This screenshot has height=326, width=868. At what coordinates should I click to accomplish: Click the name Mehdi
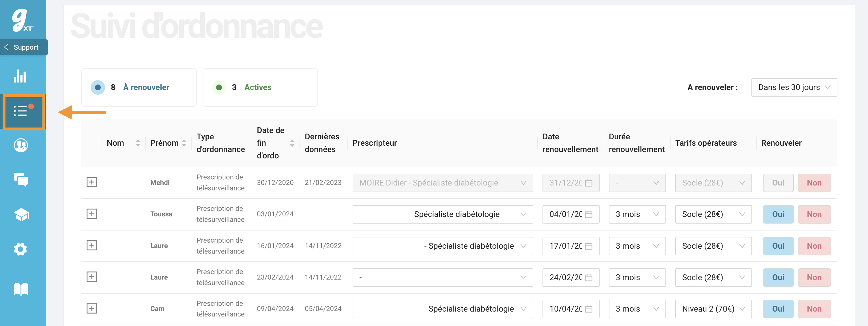(160, 183)
